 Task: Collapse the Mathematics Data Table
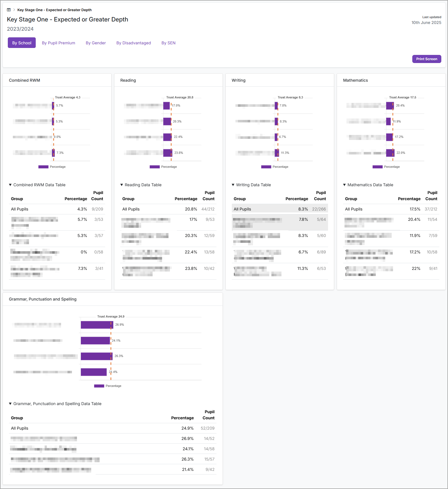point(368,185)
